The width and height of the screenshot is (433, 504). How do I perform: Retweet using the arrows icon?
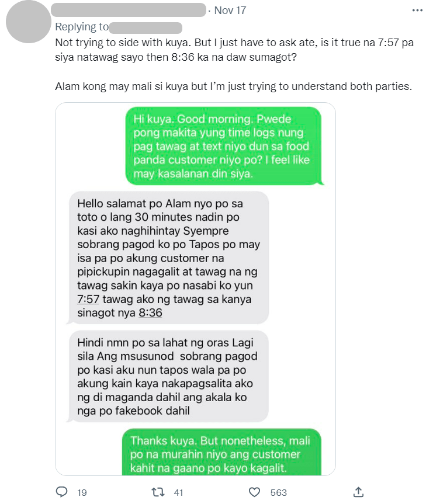pyautogui.click(x=158, y=492)
